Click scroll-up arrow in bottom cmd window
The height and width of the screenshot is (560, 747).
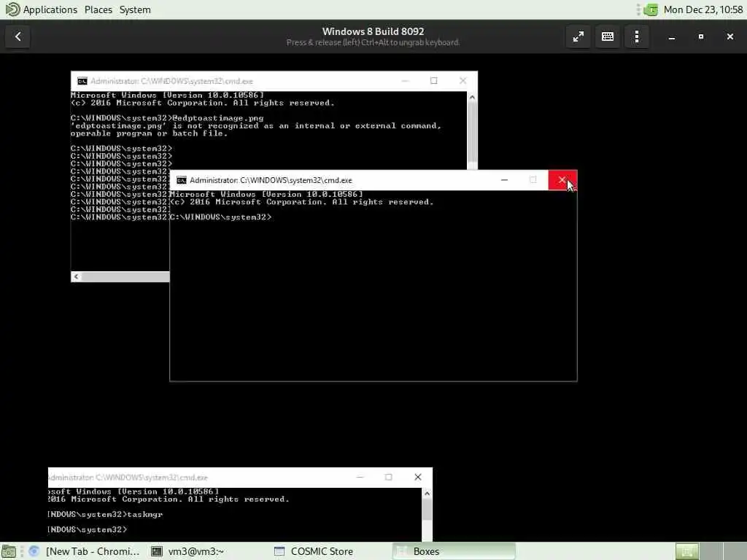[x=427, y=494]
